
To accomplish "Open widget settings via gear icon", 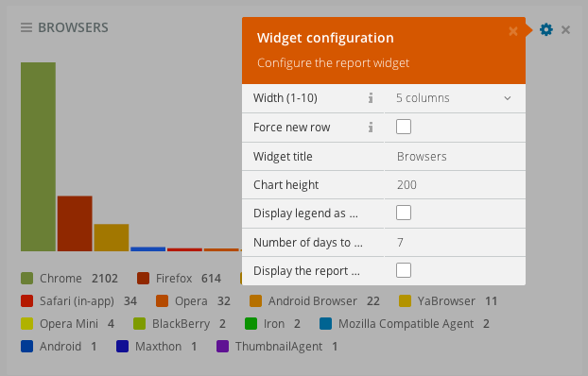I will (x=546, y=29).
